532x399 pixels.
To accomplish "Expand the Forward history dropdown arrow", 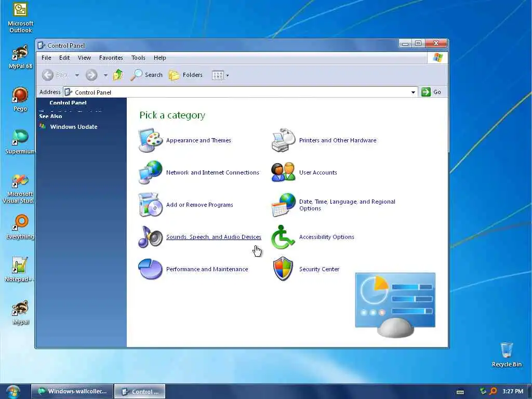I will [x=105, y=75].
